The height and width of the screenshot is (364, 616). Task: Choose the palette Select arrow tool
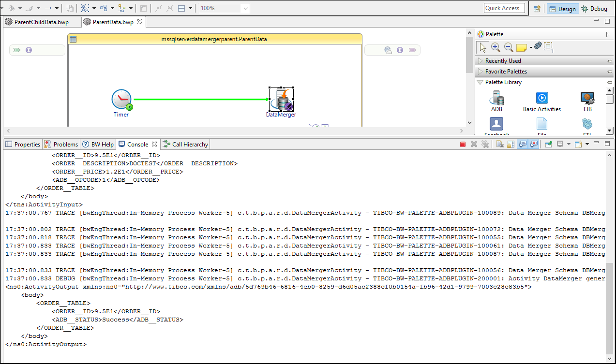click(482, 47)
